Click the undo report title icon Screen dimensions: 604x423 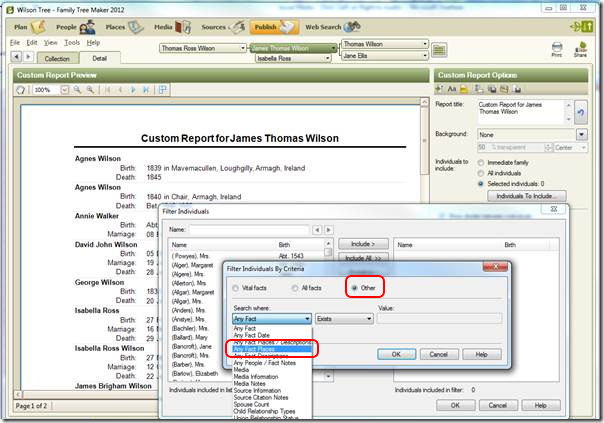pyautogui.click(x=582, y=114)
